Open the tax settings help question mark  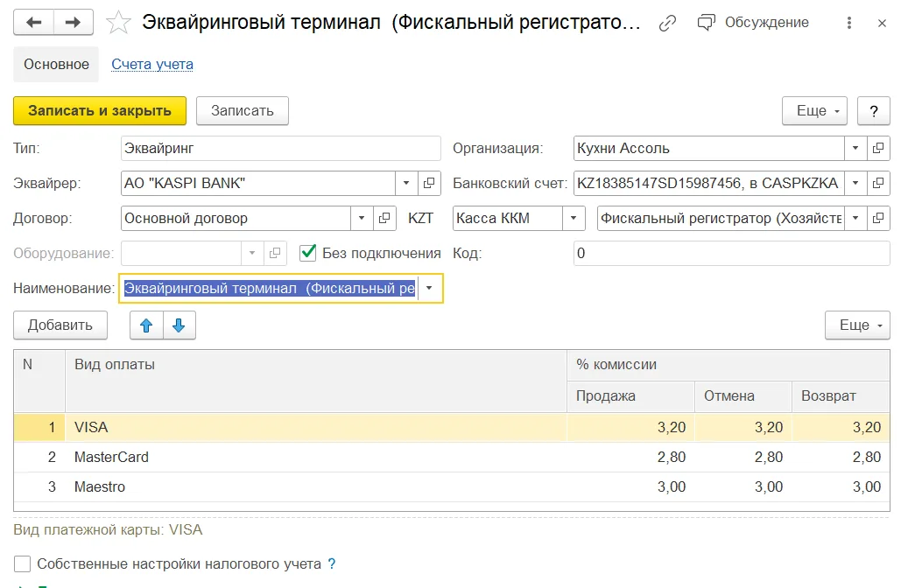point(331,563)
